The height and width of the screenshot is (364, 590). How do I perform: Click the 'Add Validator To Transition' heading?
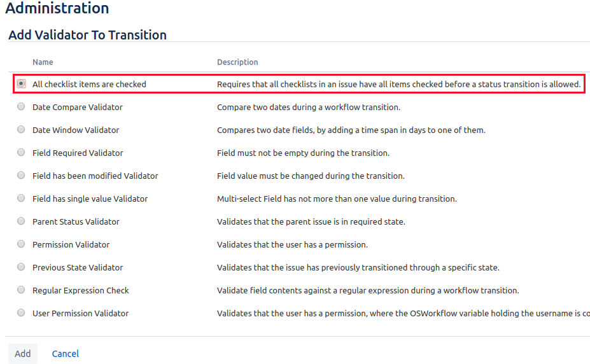pos(87,35)
